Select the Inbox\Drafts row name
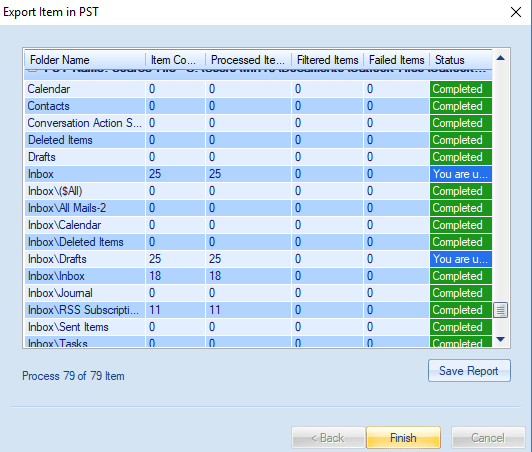This screenshot has width=532, height=452. click(x=85, y=259)
